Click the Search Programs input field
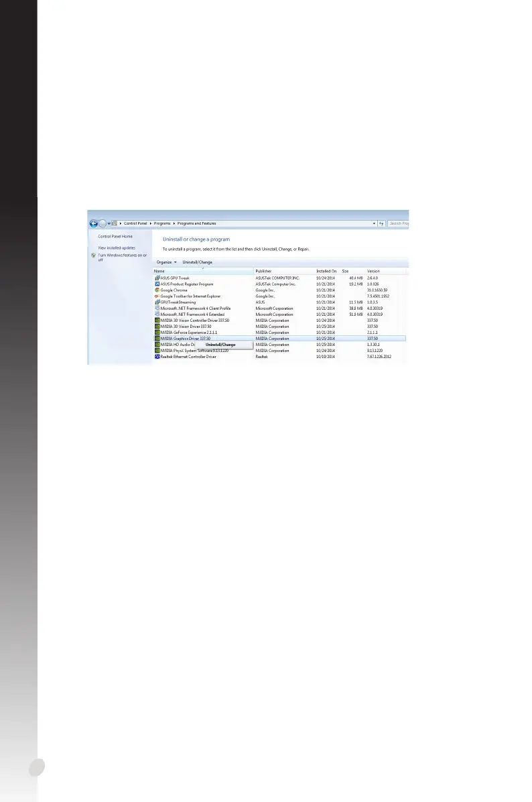 click(x=398, y=223)
